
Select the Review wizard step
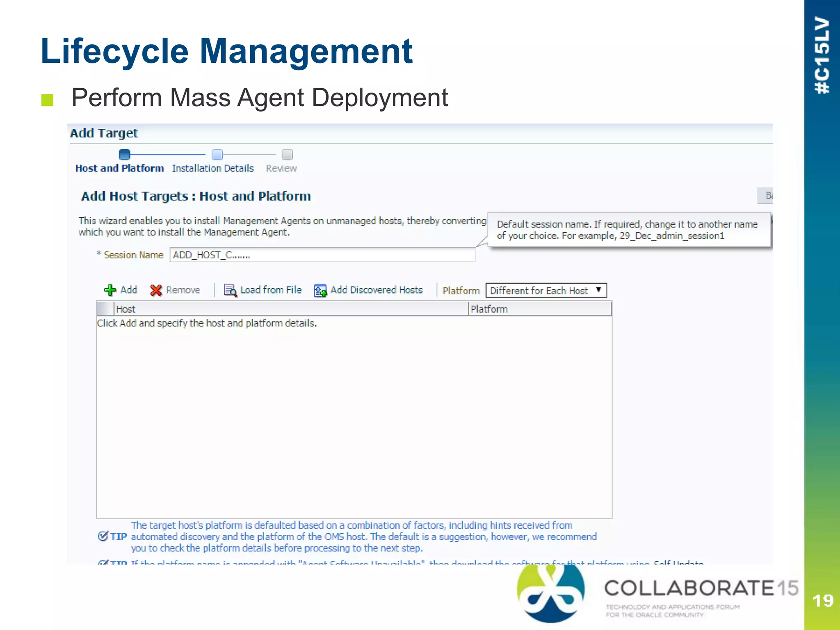[281, 168]
